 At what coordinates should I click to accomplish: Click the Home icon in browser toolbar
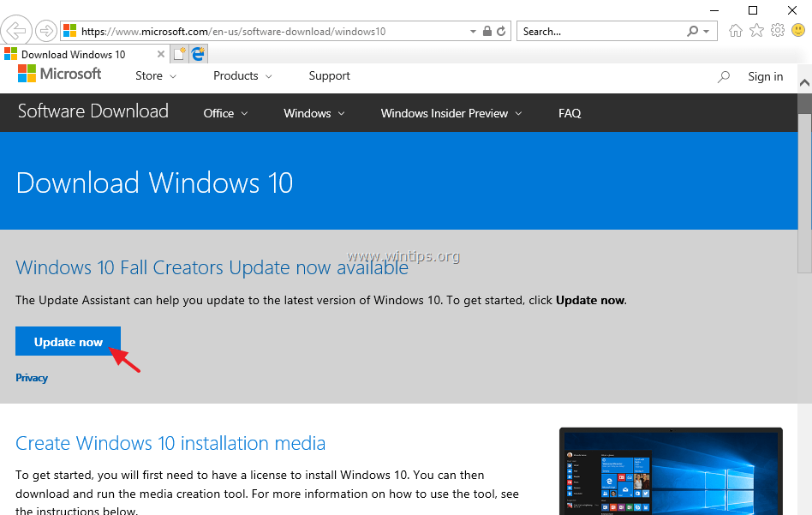pos(736,31)
